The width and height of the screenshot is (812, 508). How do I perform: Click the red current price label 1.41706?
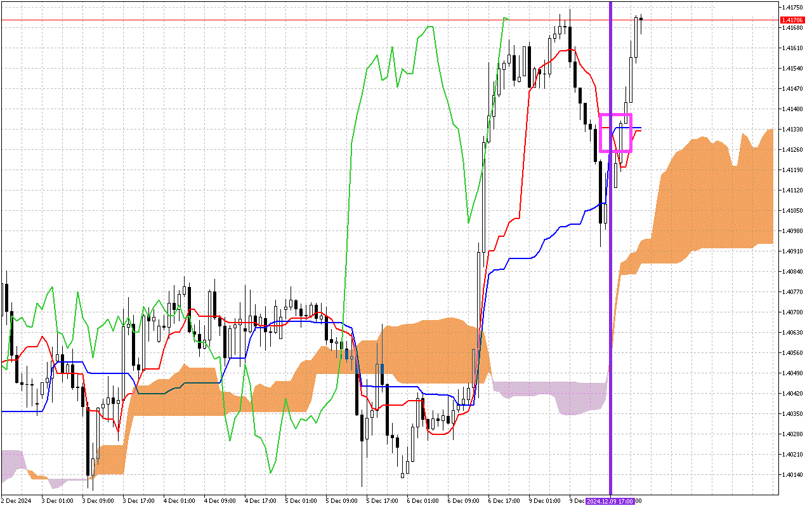[x=792, y=20]
